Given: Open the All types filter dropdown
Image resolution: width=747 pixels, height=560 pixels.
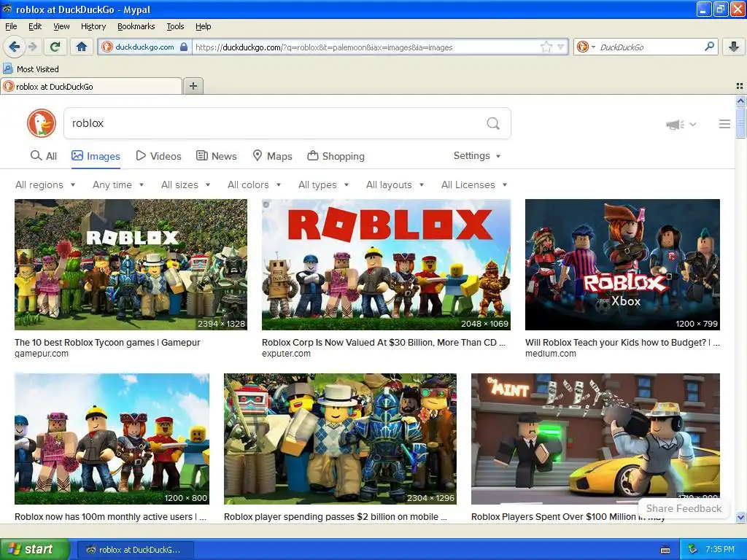Looking at the screenshot, I should tap(323, 184).
